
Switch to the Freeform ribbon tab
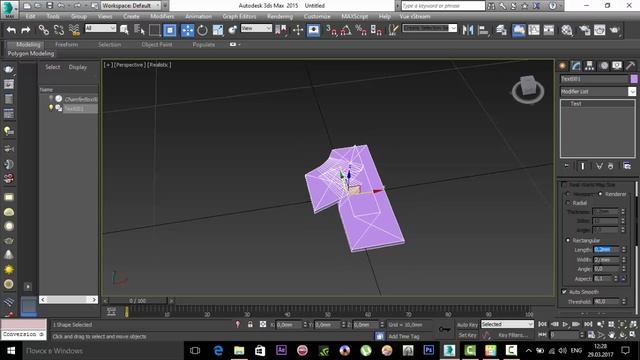[x=67, y=44]
